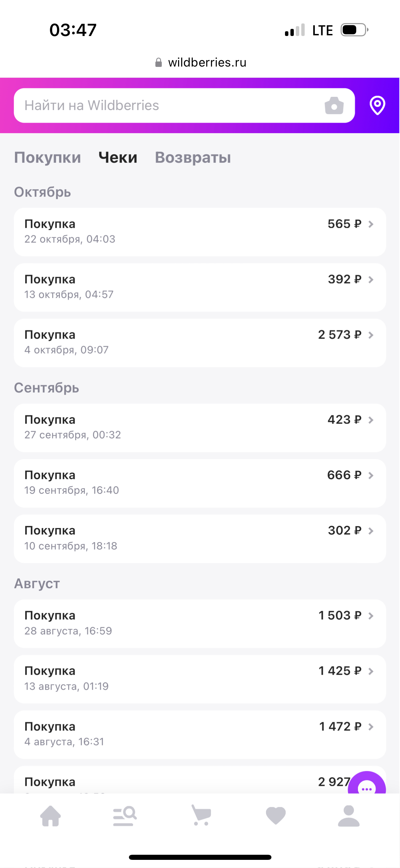The image size is (400, 868).
Task: Open the 10 сентября purchase receipt
Action: 199,539
